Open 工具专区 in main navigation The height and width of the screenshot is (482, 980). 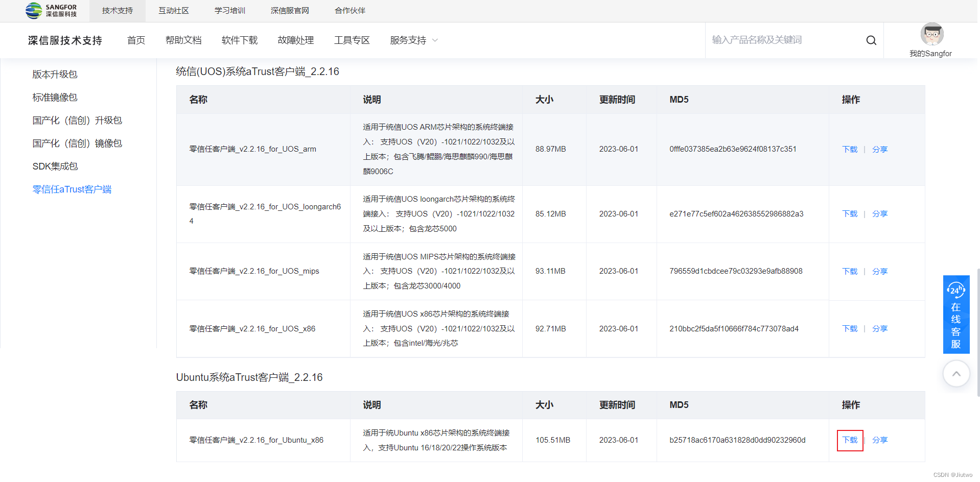point(352,40)
